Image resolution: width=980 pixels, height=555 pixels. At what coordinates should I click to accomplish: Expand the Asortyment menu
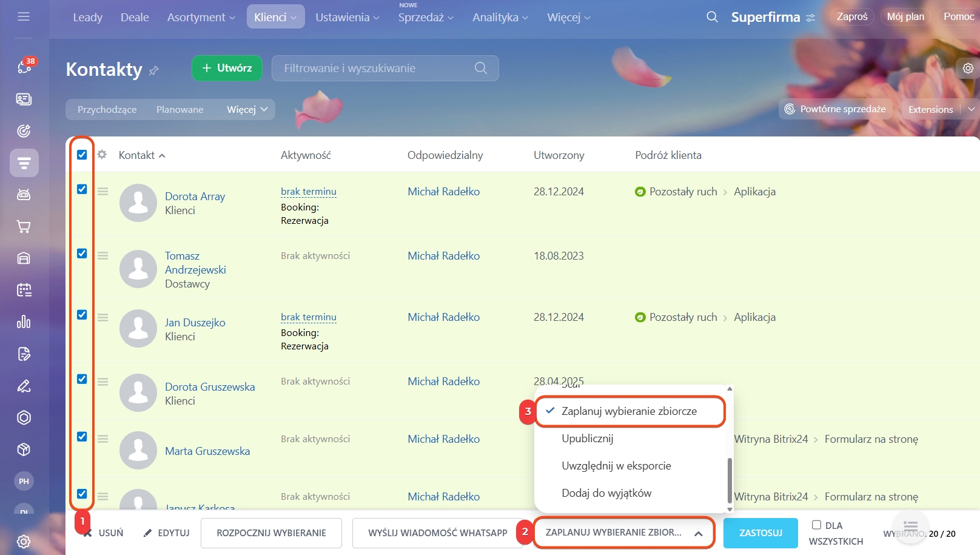tap(201, 17)
